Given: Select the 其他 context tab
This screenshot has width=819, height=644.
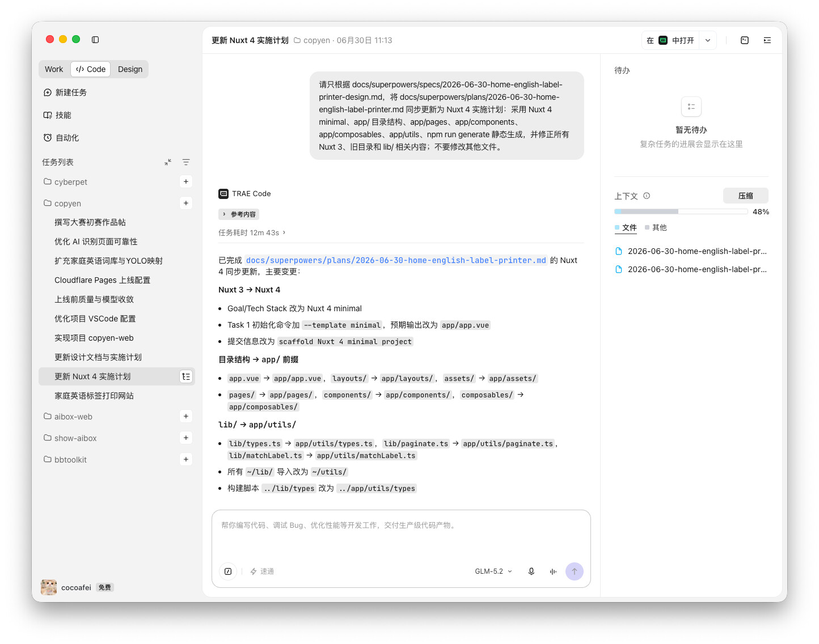Looking at the screenshot, I should 656,228.
